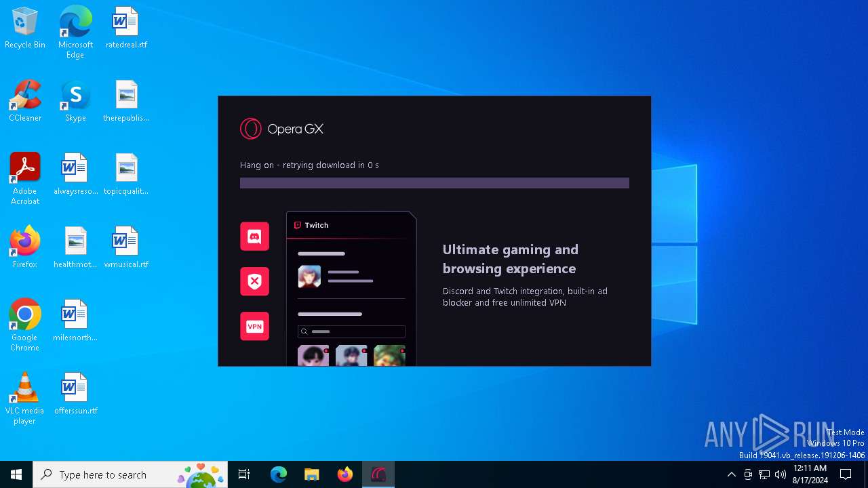
Task: Click the Discord icon in the Opera GX installer
Action: tap(255, 237)
